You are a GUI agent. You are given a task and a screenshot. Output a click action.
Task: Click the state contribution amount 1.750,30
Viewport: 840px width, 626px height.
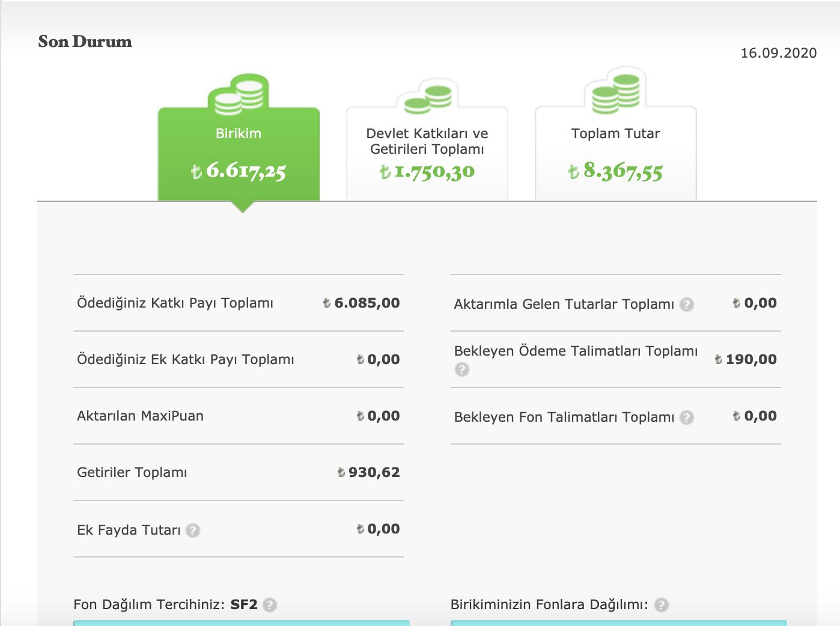tap(427, 171)
